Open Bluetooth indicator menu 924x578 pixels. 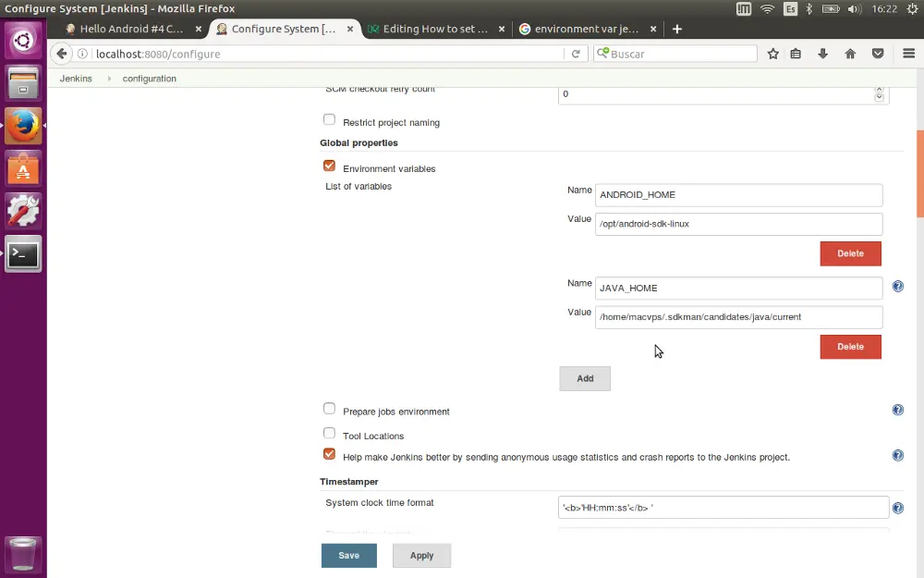(809, 9)
